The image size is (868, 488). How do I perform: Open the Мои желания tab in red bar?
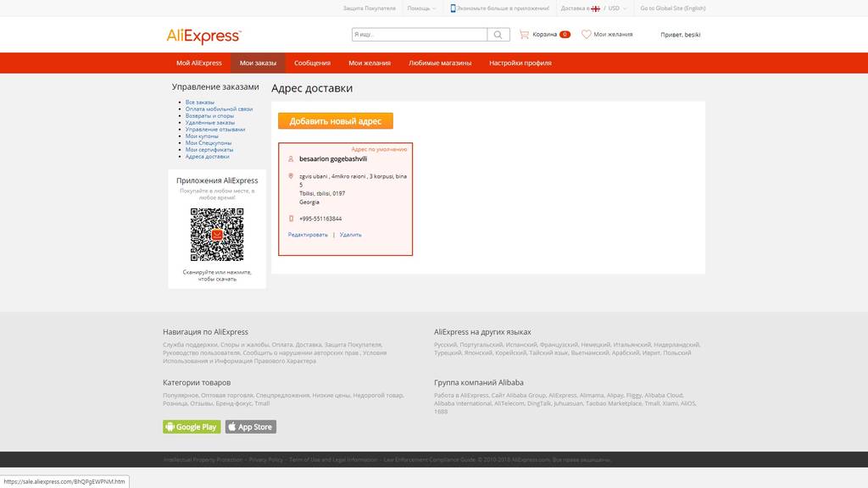pos(370,63)
